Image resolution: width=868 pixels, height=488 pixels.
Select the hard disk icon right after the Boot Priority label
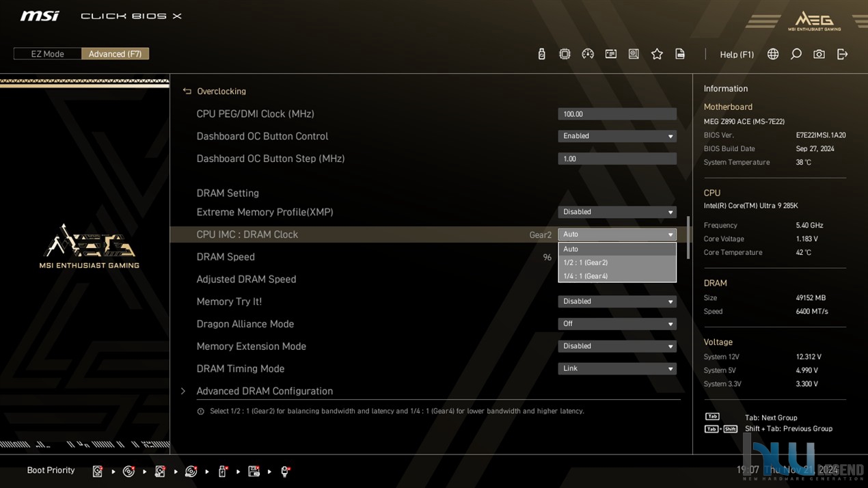pyautogui.click(x=98, y=471)
